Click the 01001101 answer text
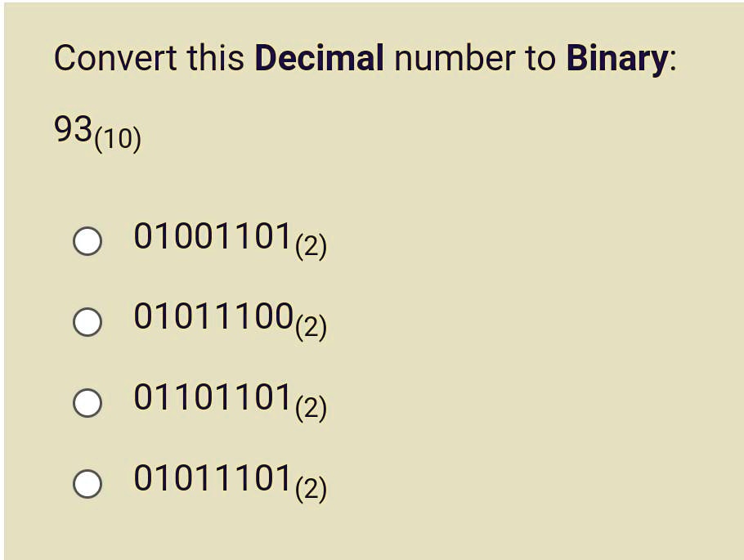This screenshot has height=560, width=744. coord(213,236)
